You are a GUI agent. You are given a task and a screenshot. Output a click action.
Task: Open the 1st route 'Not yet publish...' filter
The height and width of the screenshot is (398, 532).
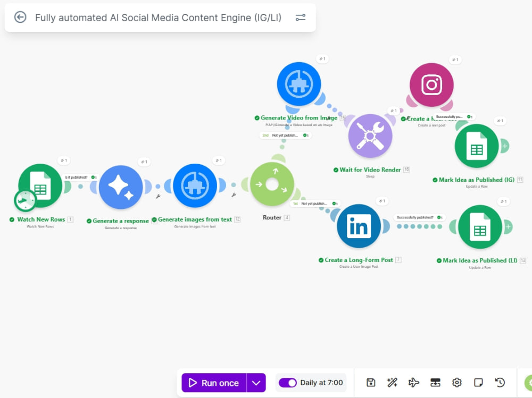click(x=314, y=204)
